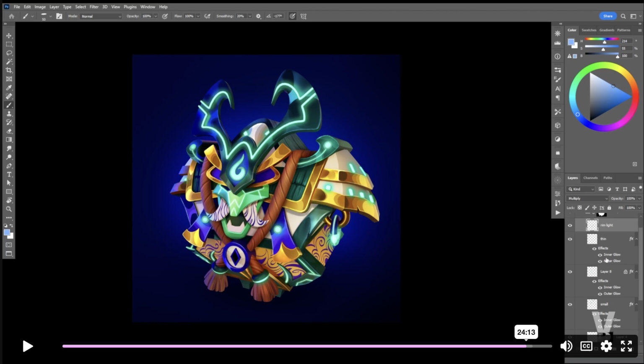Toggle visibility of the thin layer
The image size is (644, 364).
point(570,239)
